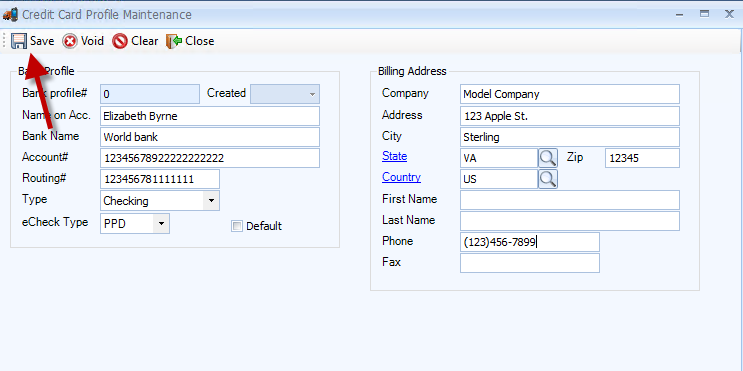Expand the Type Checking dropdown
This screenshot has height=371, width=743.
(211, 200)
